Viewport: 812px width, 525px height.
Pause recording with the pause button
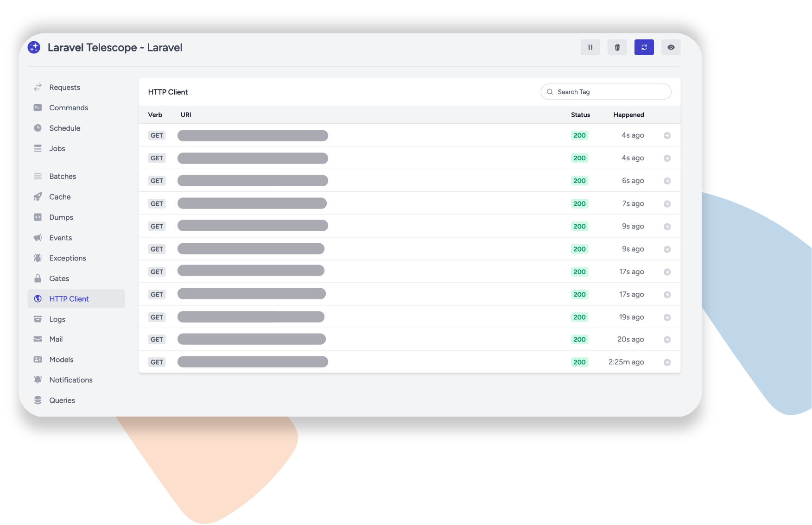point(590,47)
